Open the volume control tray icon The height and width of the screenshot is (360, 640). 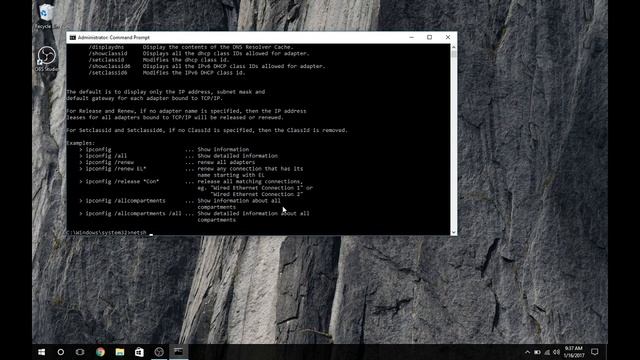point(556,352)
